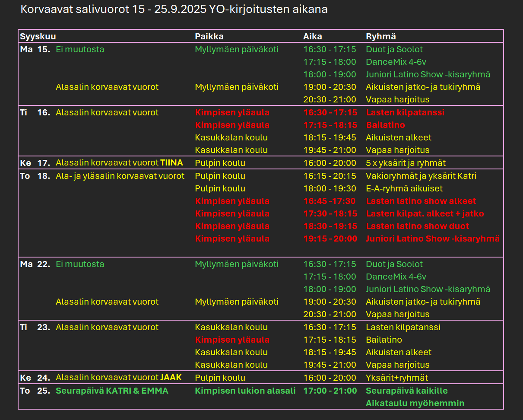This screenshot has width=523, height=420.
Task: Click the date cell 'Ke 17.'
Action: 35,163
